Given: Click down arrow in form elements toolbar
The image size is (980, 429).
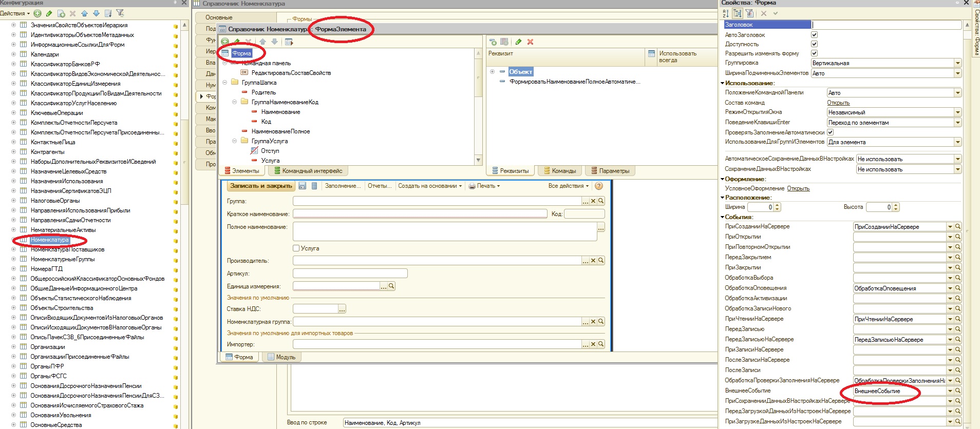Looking at the screenshot, I should 274,42.
